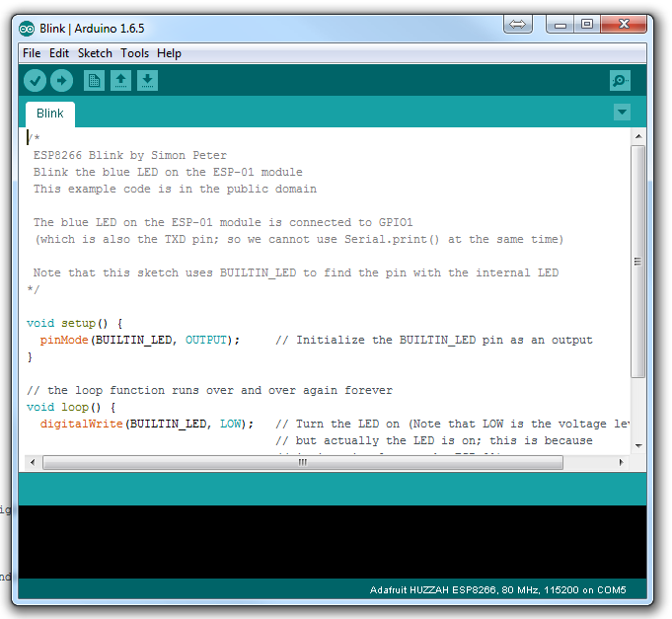The image size is (672, 619).
Task: Save the sketch using the down-arrow icon
Action: (147, 81)
